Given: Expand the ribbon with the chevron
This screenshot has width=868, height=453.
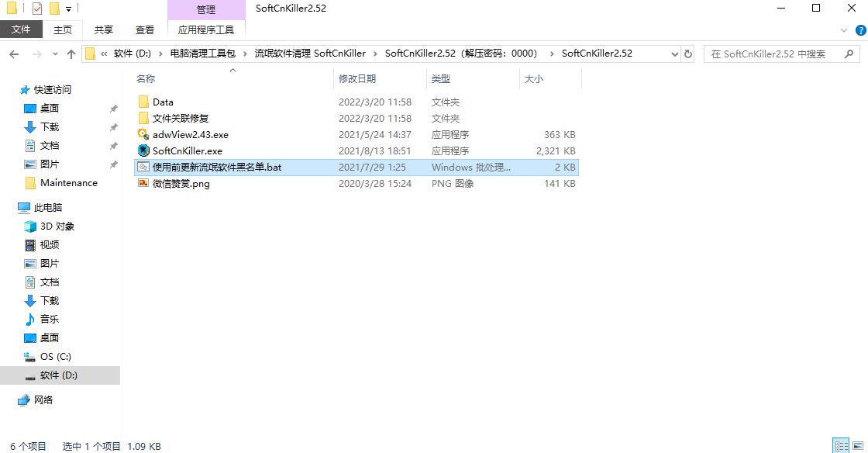Looking at the screenshot, I should (x=842, y=29).
